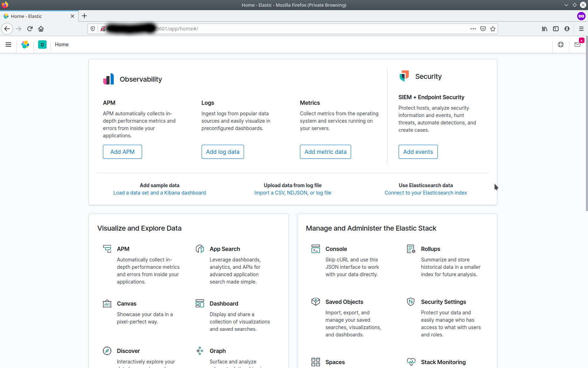588x368 pixels.
Task: Open Firefox application menu
Action: click(581, 29)
